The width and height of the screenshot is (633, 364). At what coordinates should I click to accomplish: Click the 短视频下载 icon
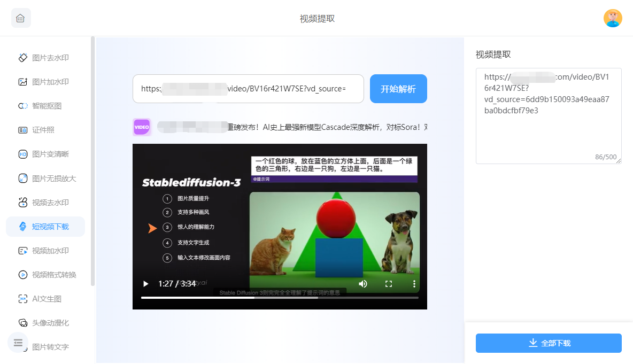[x=23, y=227]
